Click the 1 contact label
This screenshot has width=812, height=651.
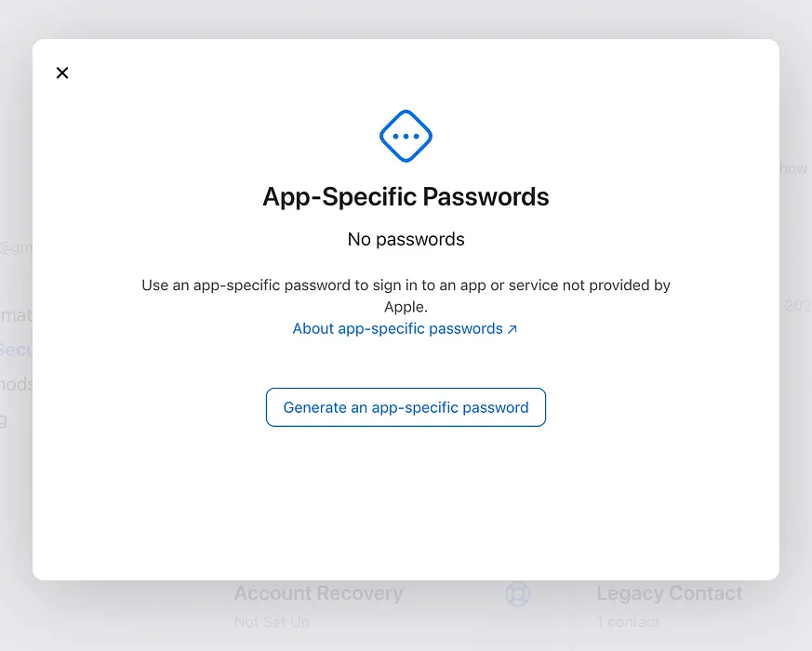[x=628, y=621]
